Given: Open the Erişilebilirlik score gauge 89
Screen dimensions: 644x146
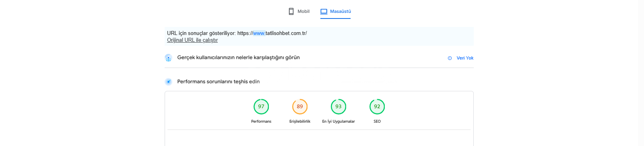Looking at the screenshot, I should pos(300,107).
